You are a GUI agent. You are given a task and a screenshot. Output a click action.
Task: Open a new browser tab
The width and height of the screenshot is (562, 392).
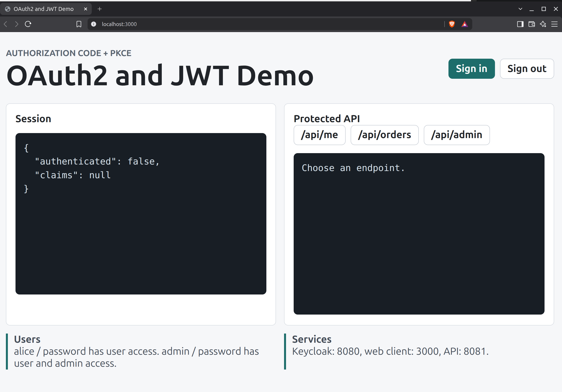(x=100, y=9)
